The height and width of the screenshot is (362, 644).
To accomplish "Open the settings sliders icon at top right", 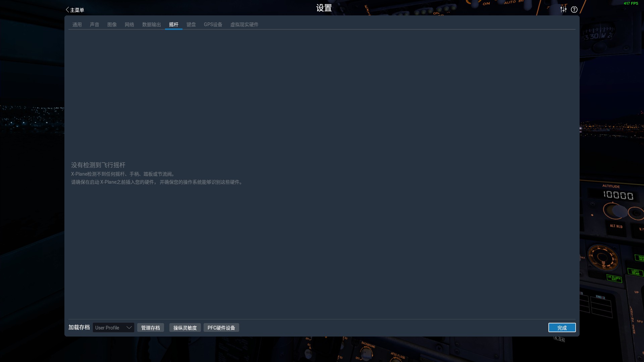I will point(563,9).
